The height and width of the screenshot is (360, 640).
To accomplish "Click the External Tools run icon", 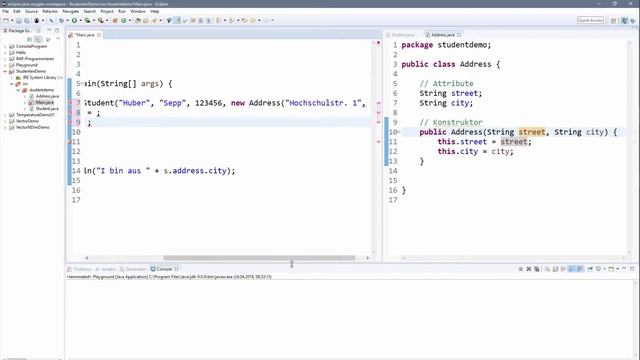I will [100, 20].
